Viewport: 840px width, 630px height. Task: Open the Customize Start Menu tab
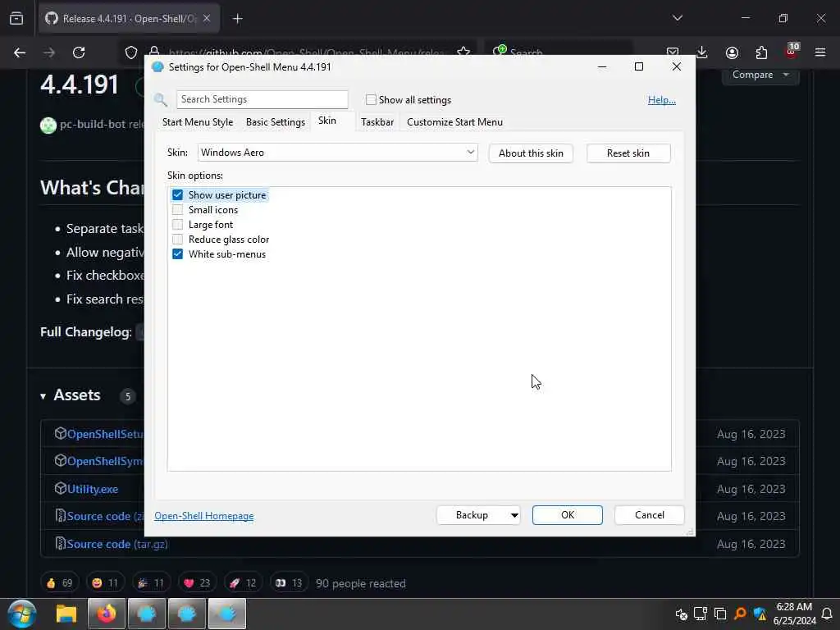click(x=454, y=122)
